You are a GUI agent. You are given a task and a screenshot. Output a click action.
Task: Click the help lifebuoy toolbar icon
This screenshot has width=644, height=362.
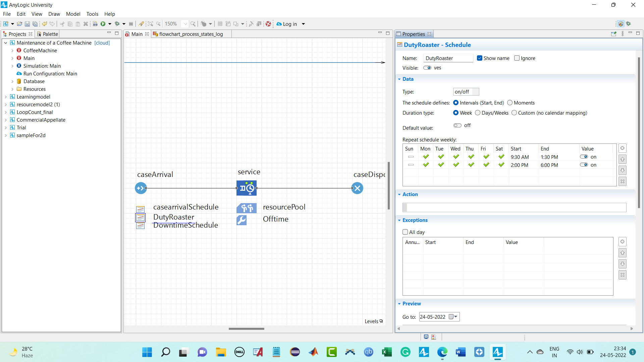click(x=268, y=24)
